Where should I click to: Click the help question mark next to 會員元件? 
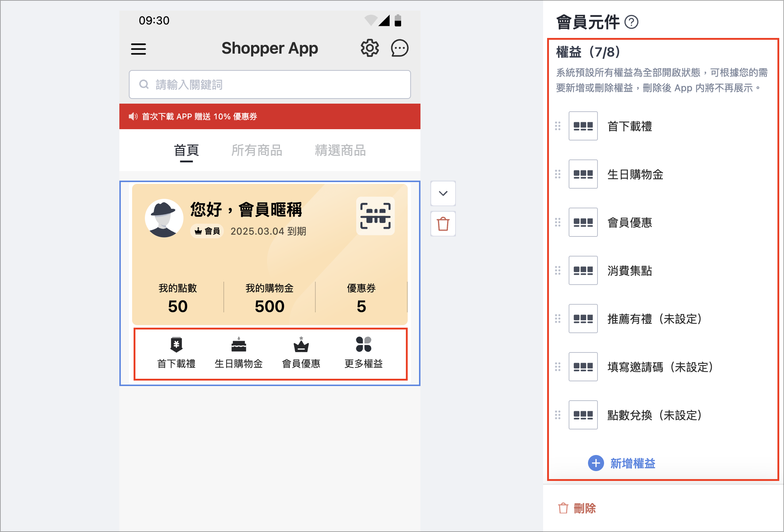click(631, 22)
